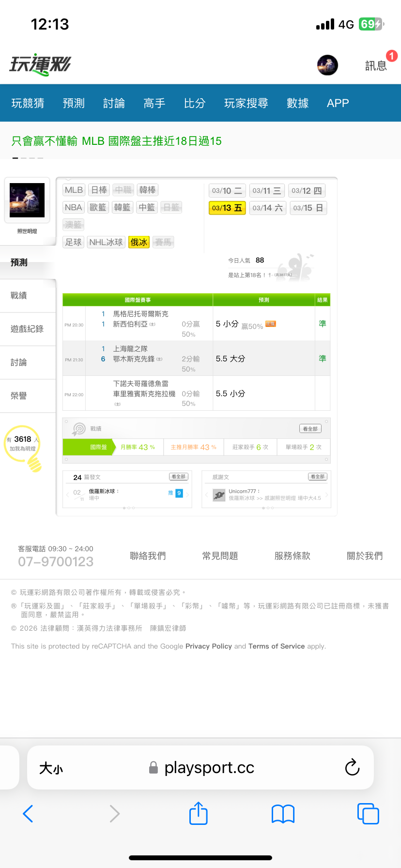Select the 歐籃 league filter
401x868 pixels.
click(98, 207)
